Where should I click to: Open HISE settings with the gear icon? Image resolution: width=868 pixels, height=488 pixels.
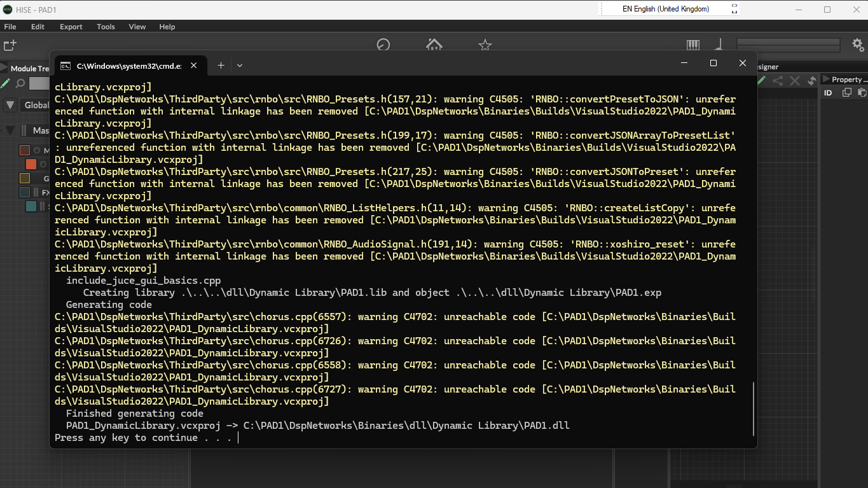click(858, 45)
